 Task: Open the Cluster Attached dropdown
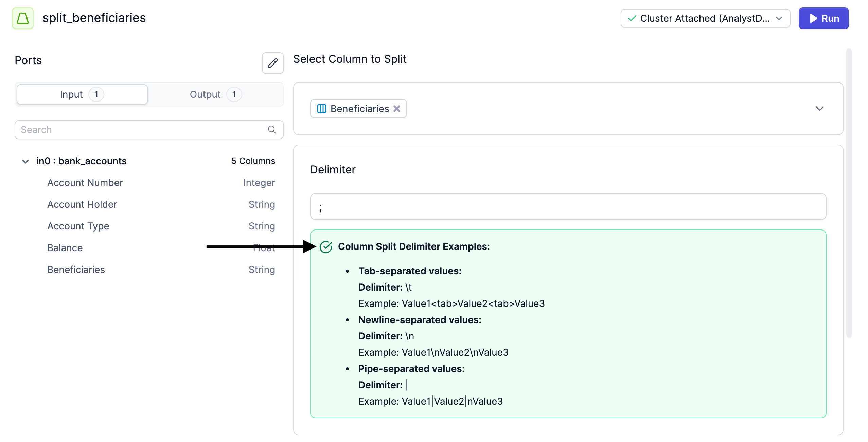click(705, 18)
